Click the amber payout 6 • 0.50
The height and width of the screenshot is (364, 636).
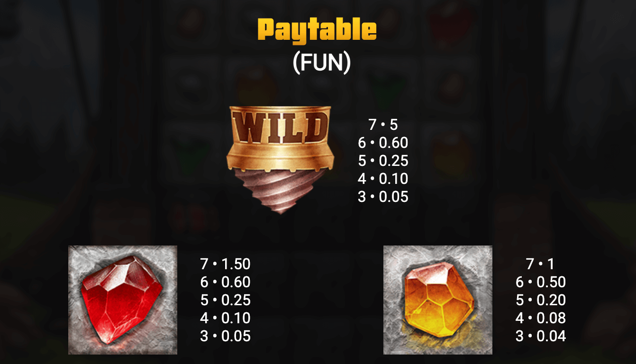(x=540, y=282)
